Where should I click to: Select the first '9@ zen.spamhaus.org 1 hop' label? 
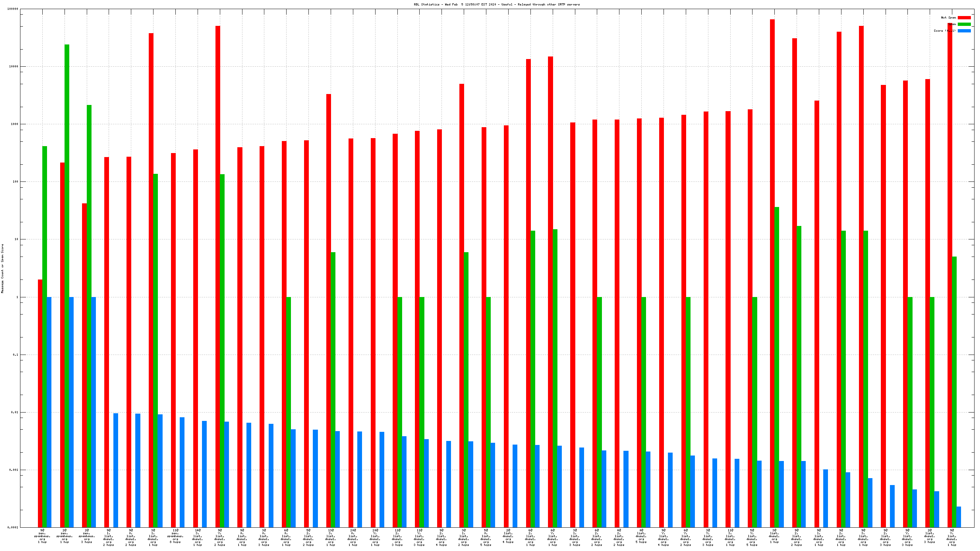[42, 536]
